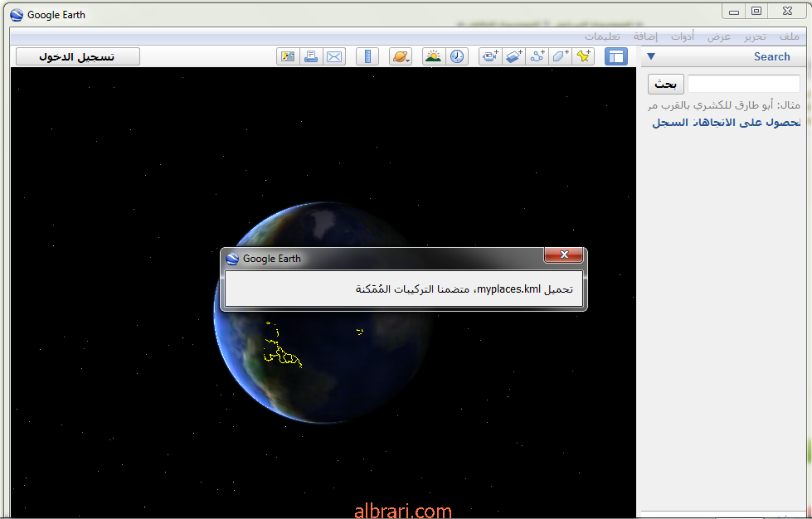Collapse the Search panel triangle
This screenshot has width=812, height=519.
click(651, 56)
